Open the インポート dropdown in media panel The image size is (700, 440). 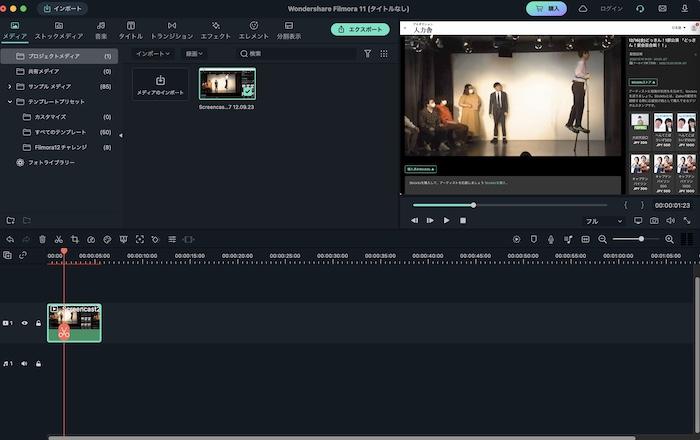coord(153,54)
